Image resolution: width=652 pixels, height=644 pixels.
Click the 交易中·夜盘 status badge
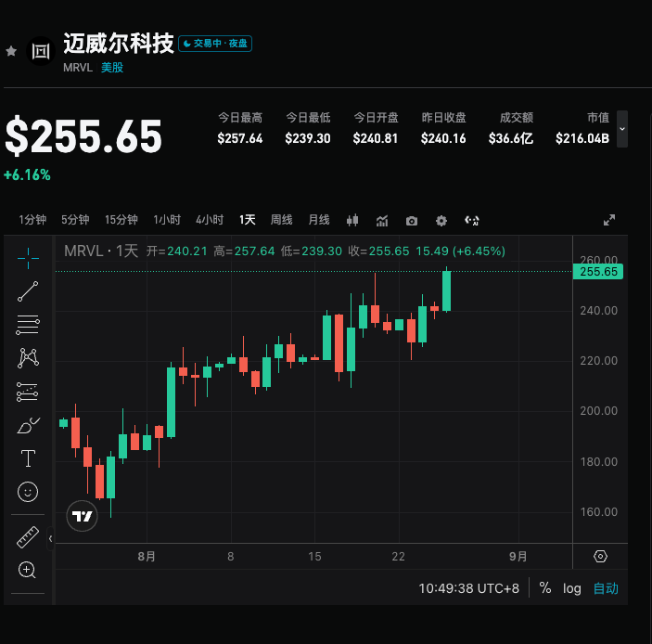[x=215, y=44]
